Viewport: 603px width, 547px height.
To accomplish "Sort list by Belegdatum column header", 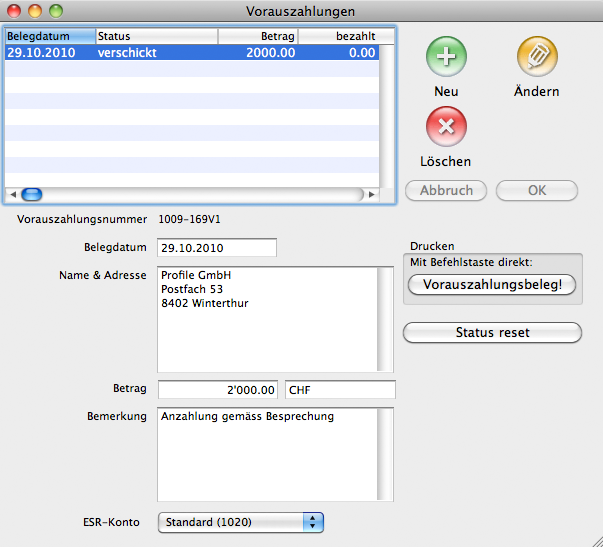I will (49, 36).
